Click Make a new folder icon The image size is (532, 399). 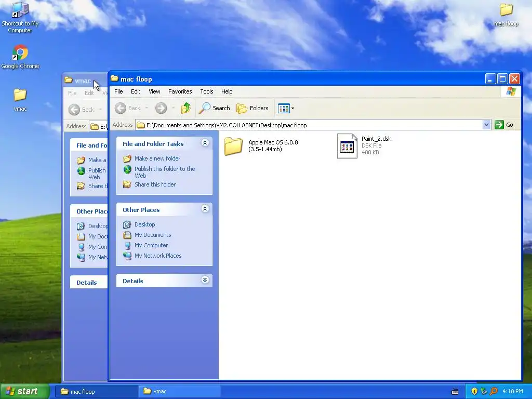point(127,158)
